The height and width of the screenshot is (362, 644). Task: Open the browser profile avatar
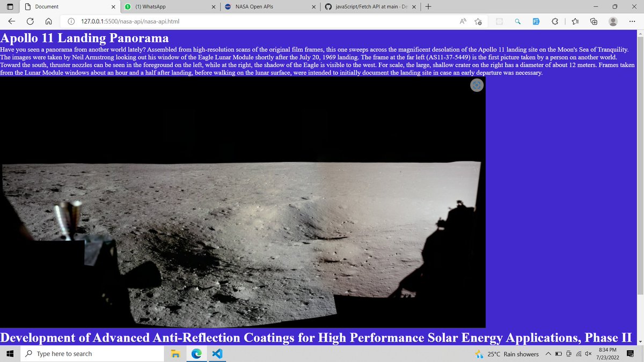613,21
